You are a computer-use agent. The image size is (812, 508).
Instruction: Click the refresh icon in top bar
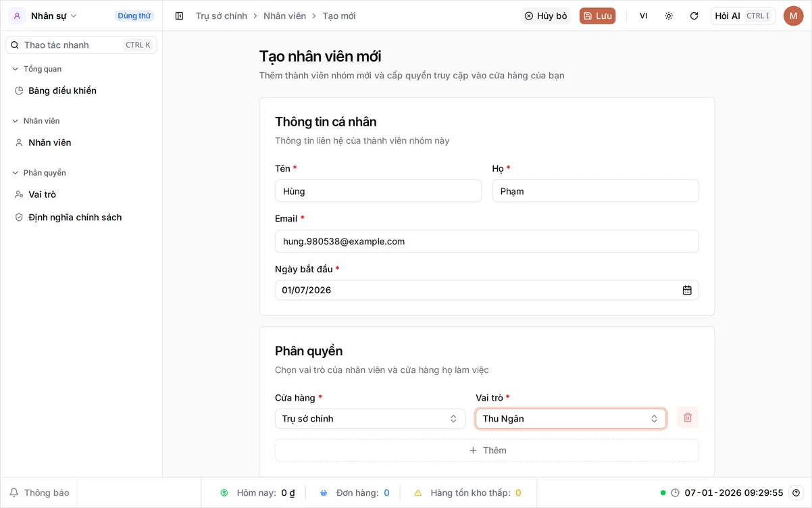pyautogui.click(x=694, y=16)
